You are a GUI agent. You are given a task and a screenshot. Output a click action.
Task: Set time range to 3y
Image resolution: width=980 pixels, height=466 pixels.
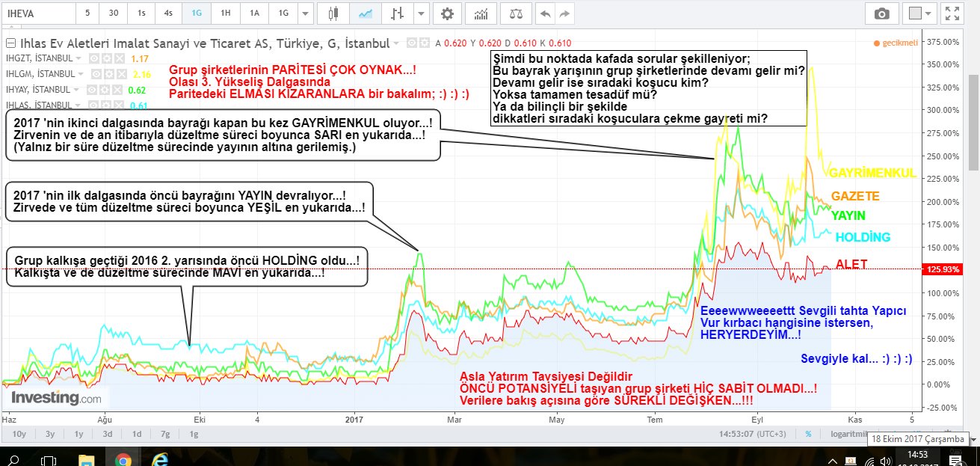(49, 434)
